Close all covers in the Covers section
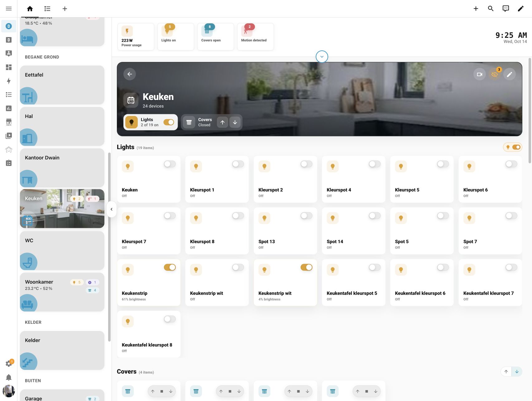The image size is (532, 401). coord(517,372)
